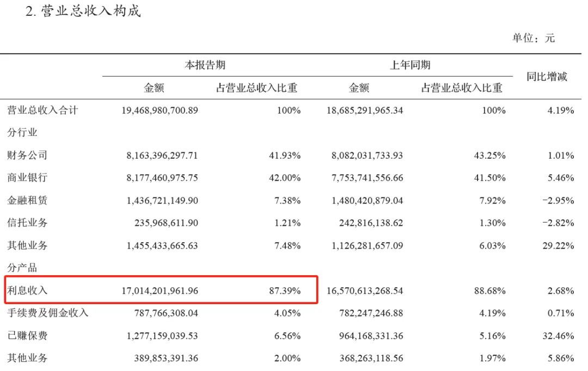Click the 已赚保费 row label
Viewport: 588px width, 371px height.
click(27, 336)
